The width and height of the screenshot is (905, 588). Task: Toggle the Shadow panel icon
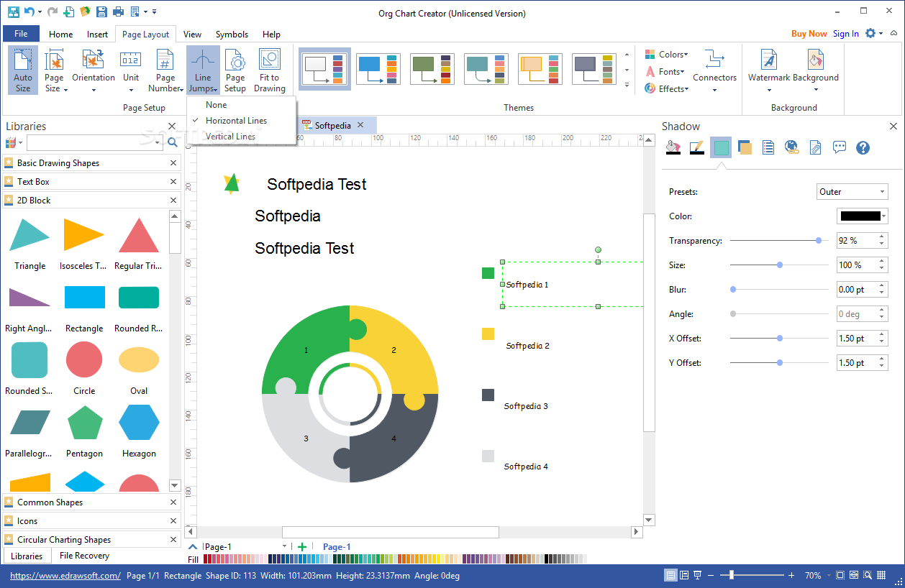721,147
